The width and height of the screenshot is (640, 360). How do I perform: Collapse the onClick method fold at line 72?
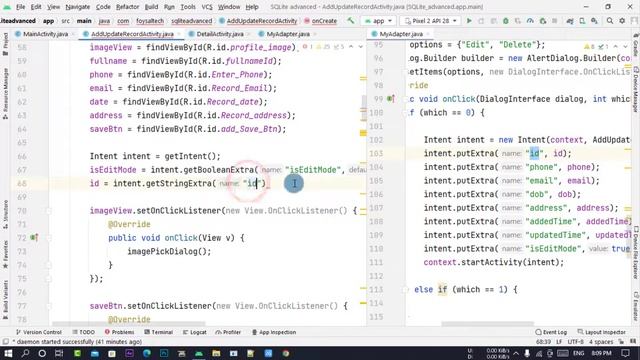[x=48, y=238]
